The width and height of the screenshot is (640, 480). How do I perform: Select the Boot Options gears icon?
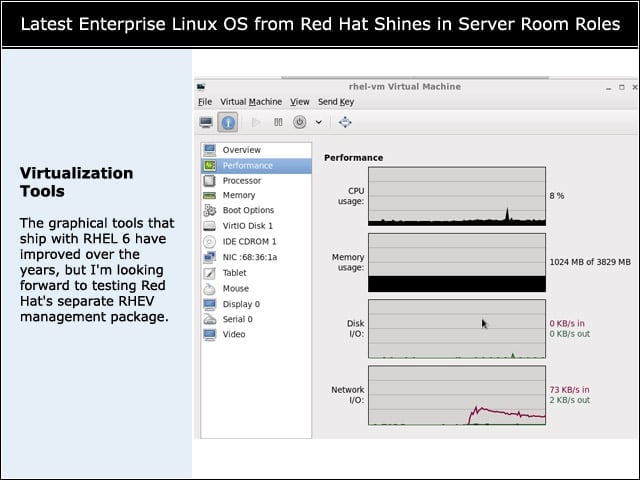click(x=209, y=210)
